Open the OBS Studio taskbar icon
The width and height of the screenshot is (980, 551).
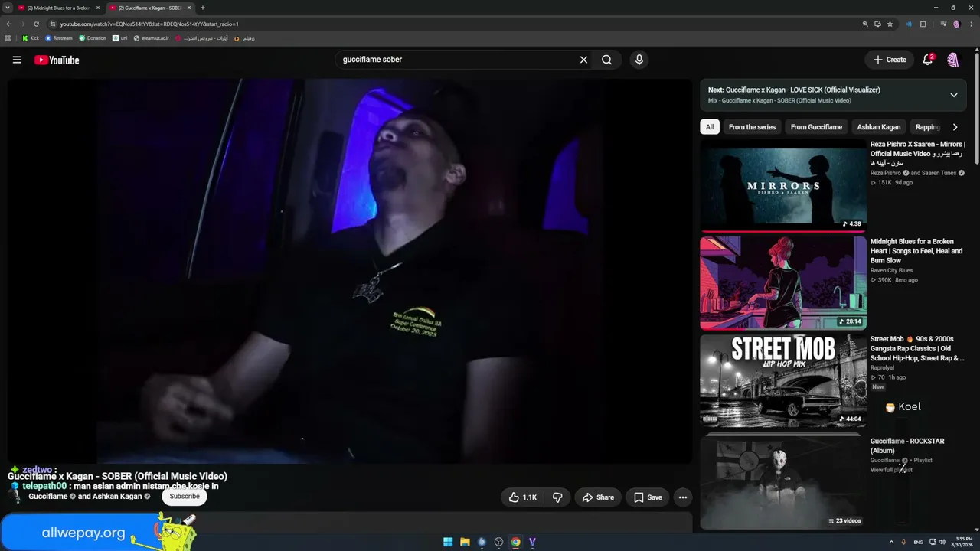(498, 543)
